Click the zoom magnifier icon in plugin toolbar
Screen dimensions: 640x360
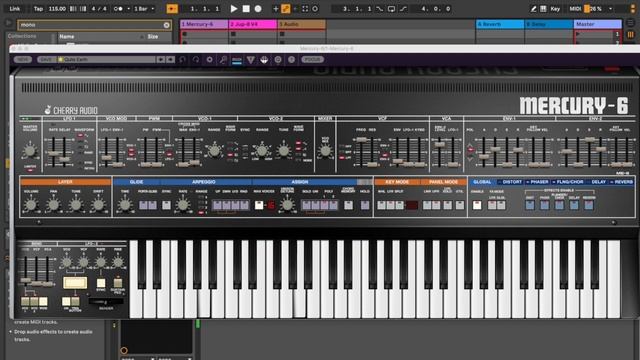point(223,60)
